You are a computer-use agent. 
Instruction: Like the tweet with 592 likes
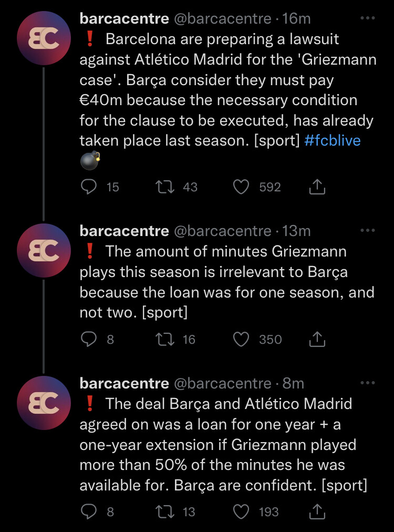[x=241, y=187]
